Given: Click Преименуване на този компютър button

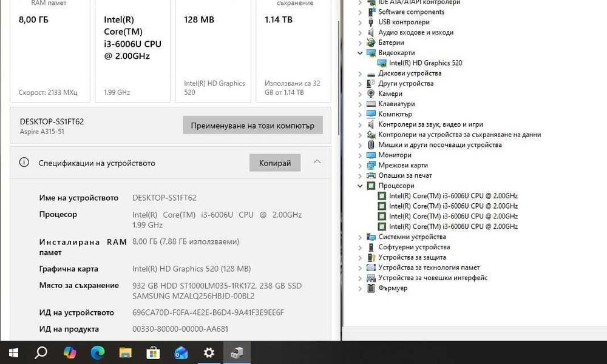Looking at the screenshot, I should coord(253,126).
